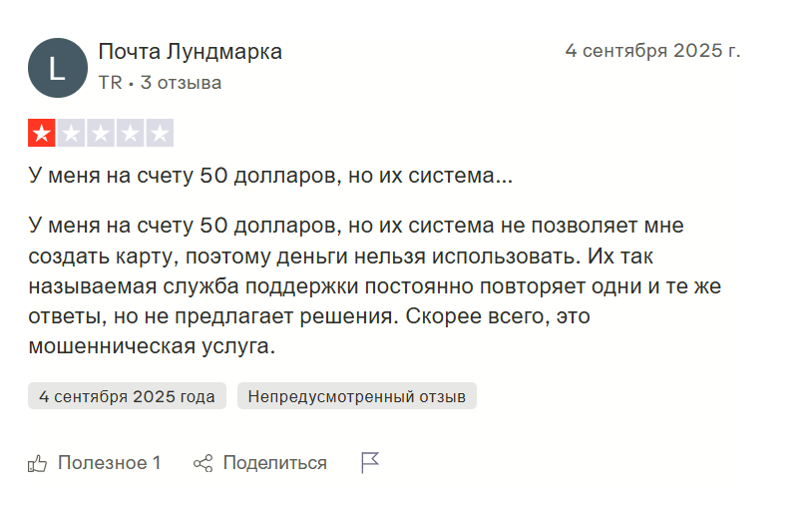Click the "Поделиться" text button
Screen dimensions: 812x511
pos(274,463)
